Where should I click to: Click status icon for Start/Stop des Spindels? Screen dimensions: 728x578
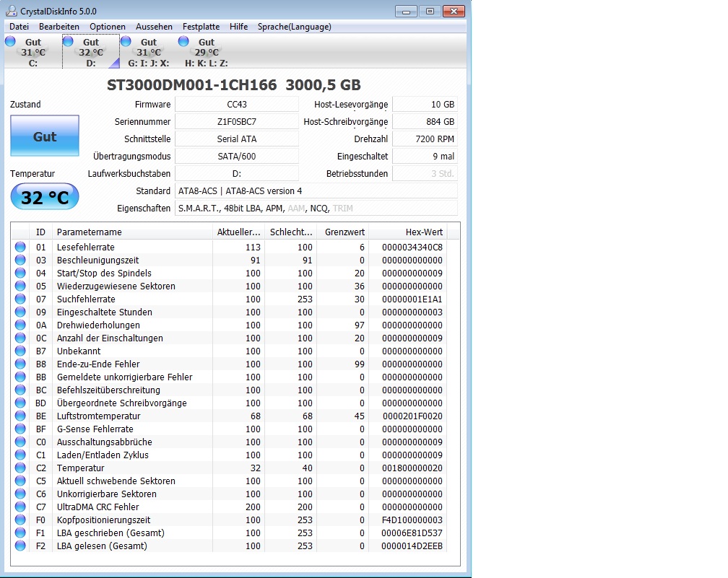click(20, 273)
